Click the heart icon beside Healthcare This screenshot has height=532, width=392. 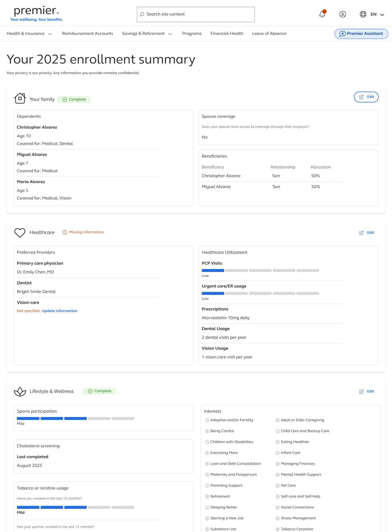20,232
